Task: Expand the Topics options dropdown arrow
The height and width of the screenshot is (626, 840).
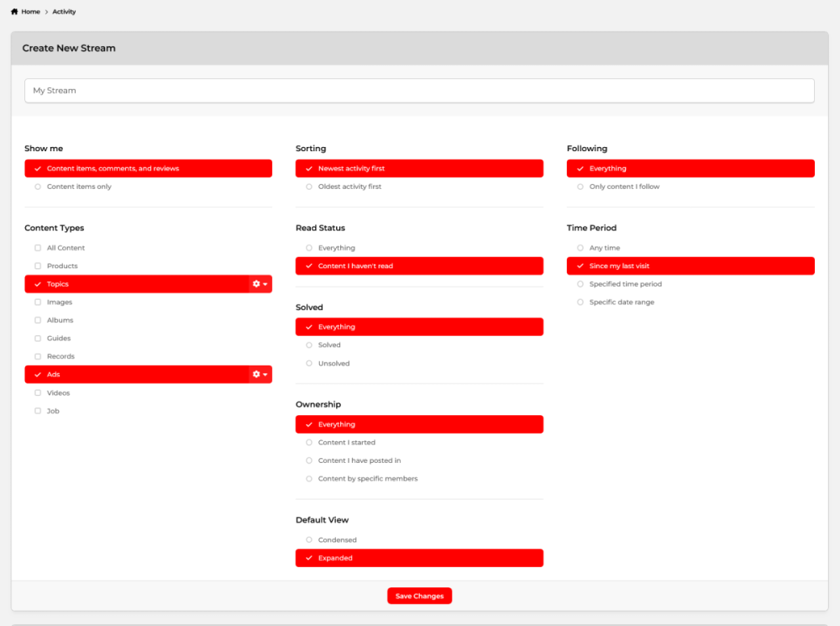Action: pyautogui.click(x=265, y=283)
